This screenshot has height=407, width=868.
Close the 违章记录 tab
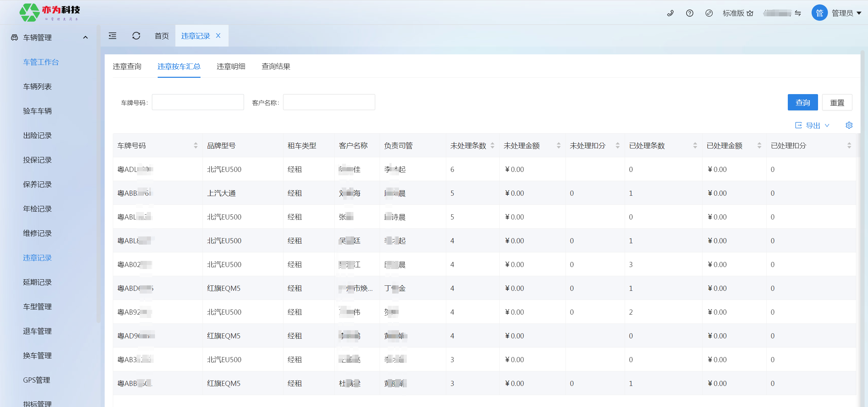click(x=218, y=36)
